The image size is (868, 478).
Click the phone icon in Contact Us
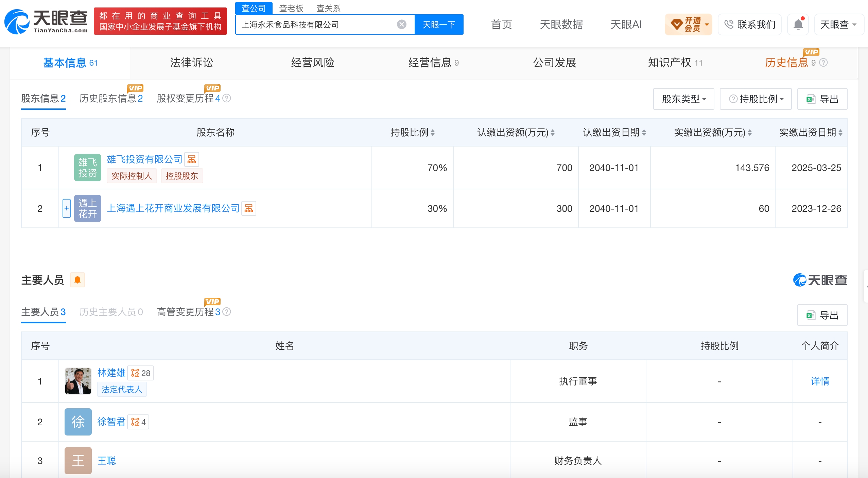coord(729,24)
